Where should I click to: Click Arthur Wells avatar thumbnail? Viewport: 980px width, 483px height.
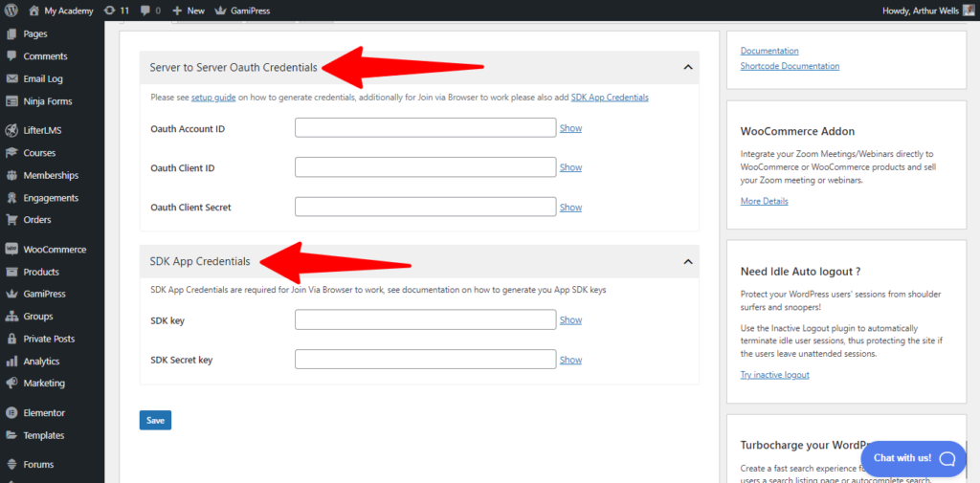969,11
